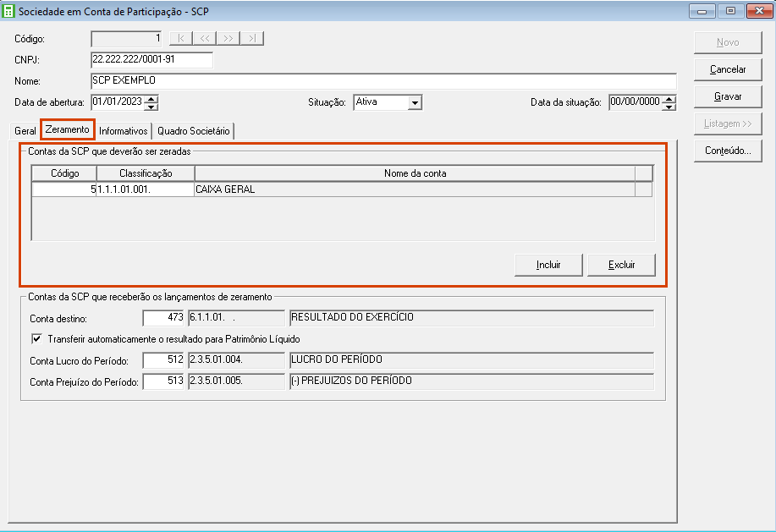Click Excluir to remove the account

622,265
